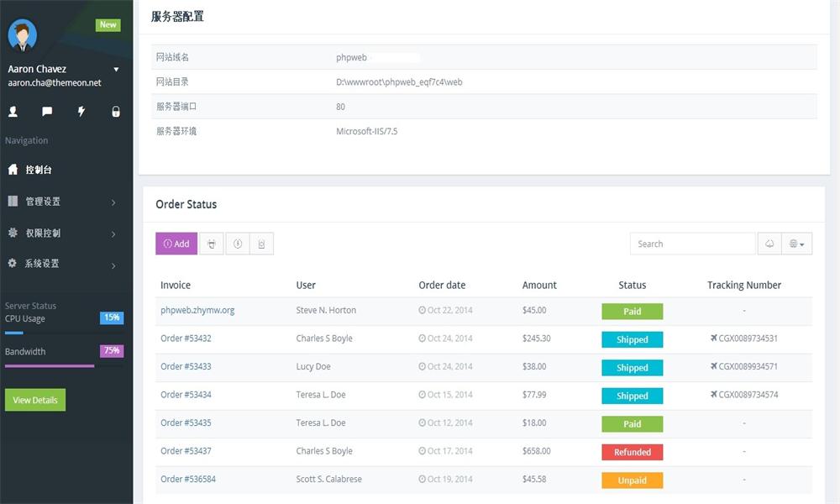
Task: Select 控制台 in the navigation
Action: (39, 170)
